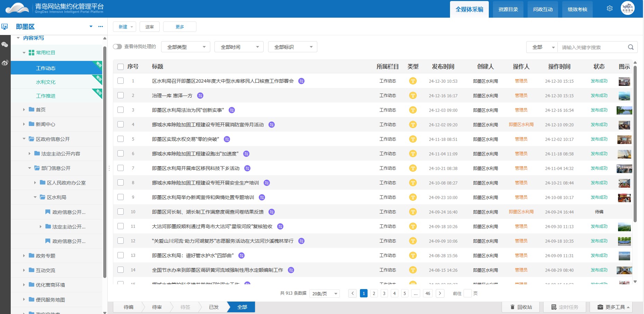Open the Weibo icon in left sidebar
Screen dimensions: 644x314
[5, 63]
